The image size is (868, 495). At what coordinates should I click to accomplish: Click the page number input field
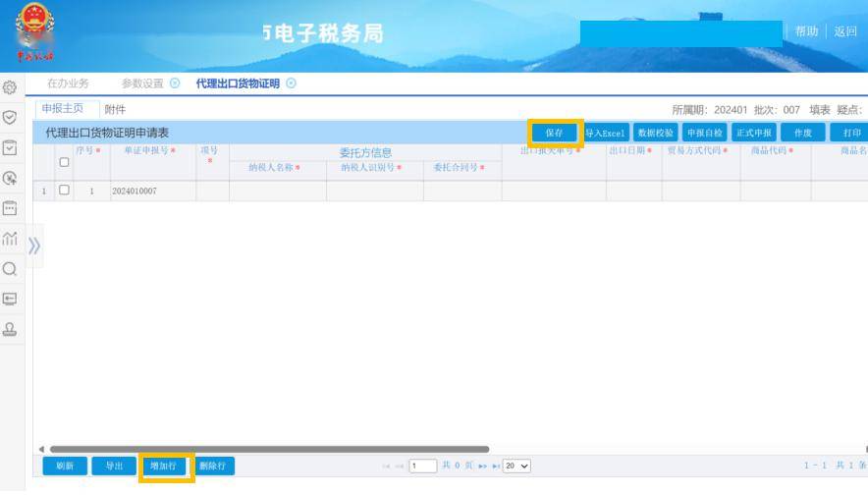pos(423,466)
